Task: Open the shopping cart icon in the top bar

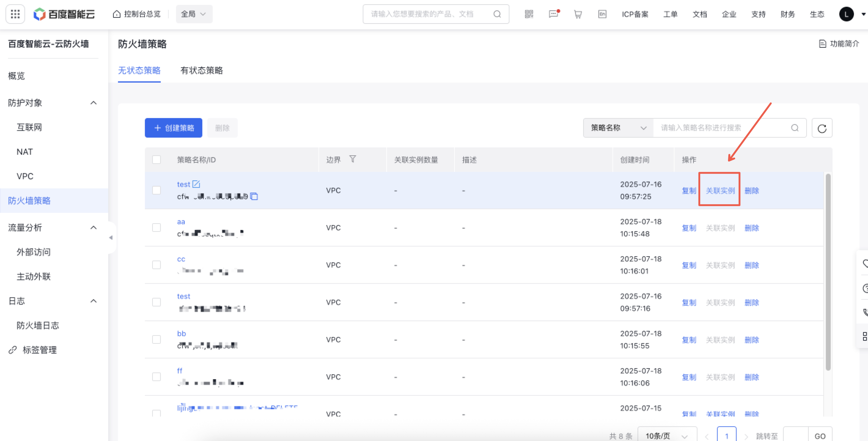Action: coord(578,14)
